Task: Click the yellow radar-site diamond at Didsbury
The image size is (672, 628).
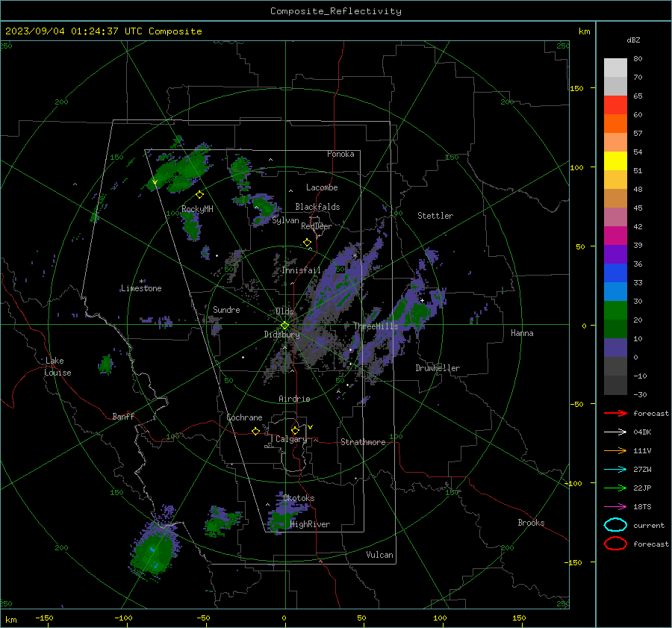Action: 285,326
